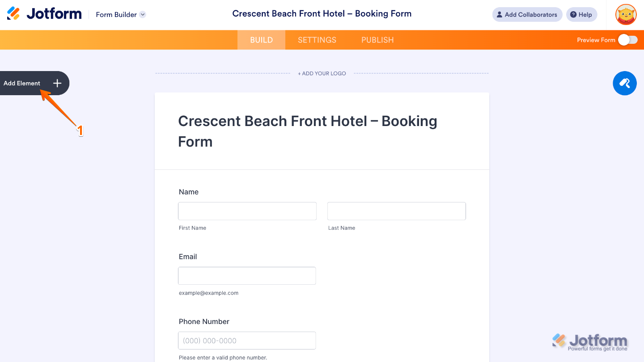Switch to the SETTINGS tab
The height and width of the screenshot is (362, 644).
pos(317,40)
